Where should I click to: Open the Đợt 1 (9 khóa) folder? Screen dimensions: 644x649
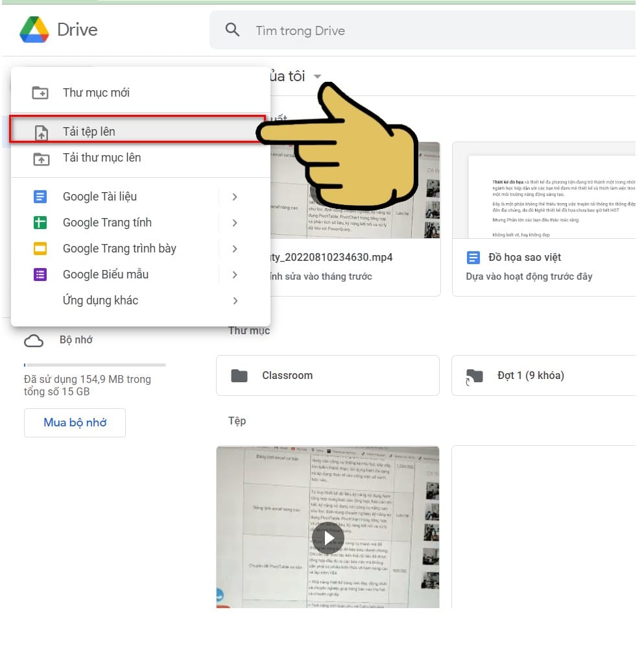(543, 375)
